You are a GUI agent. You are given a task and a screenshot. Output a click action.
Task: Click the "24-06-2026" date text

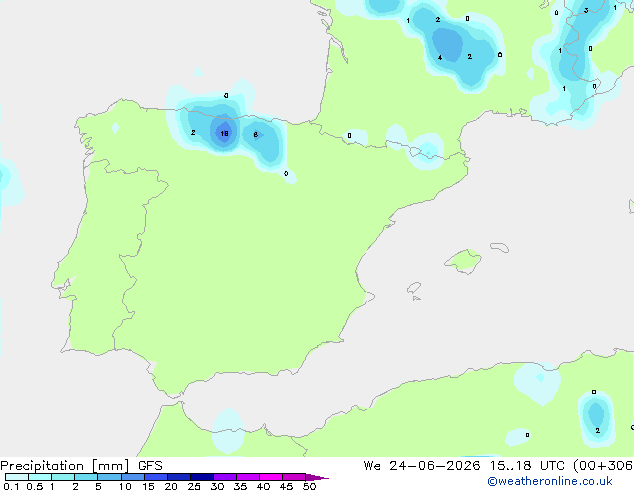[435, 466]
